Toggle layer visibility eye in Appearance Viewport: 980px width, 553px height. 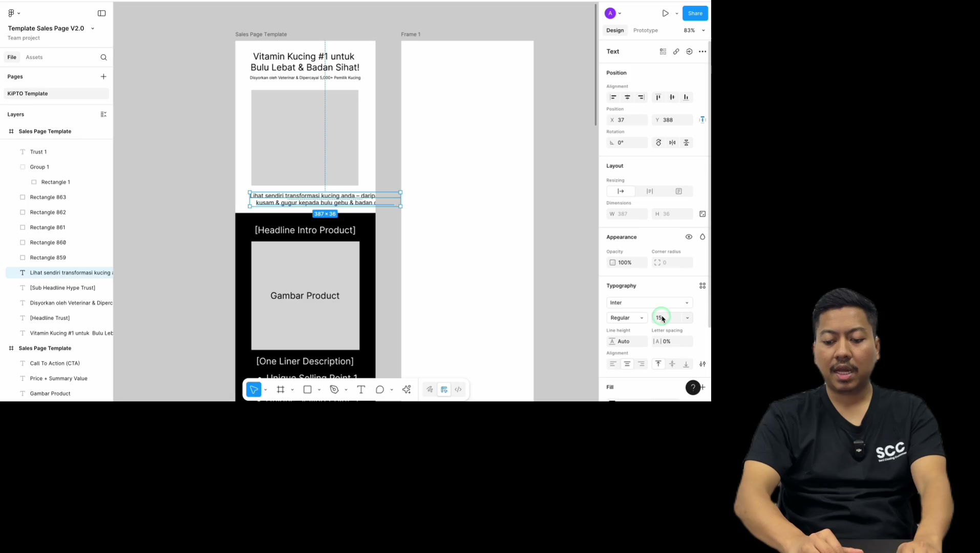pos(689,237)
